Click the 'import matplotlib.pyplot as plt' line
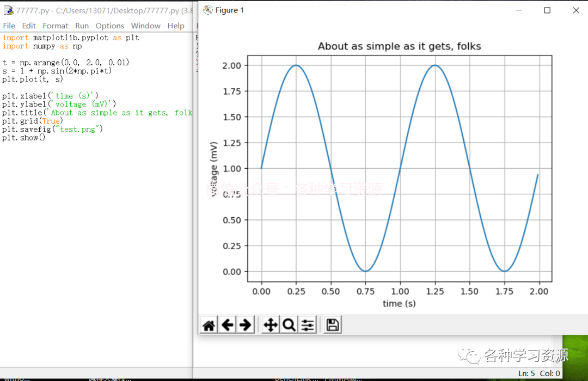The height and width of the screenshot is (381, 588). click(71, 38)
